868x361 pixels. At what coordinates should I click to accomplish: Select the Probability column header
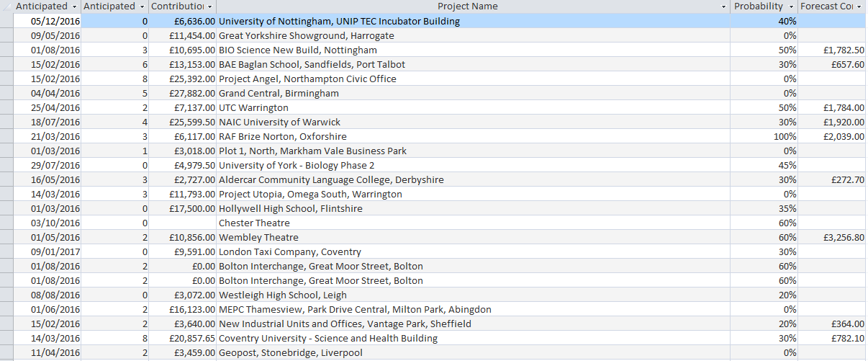(x=764, y=6)
